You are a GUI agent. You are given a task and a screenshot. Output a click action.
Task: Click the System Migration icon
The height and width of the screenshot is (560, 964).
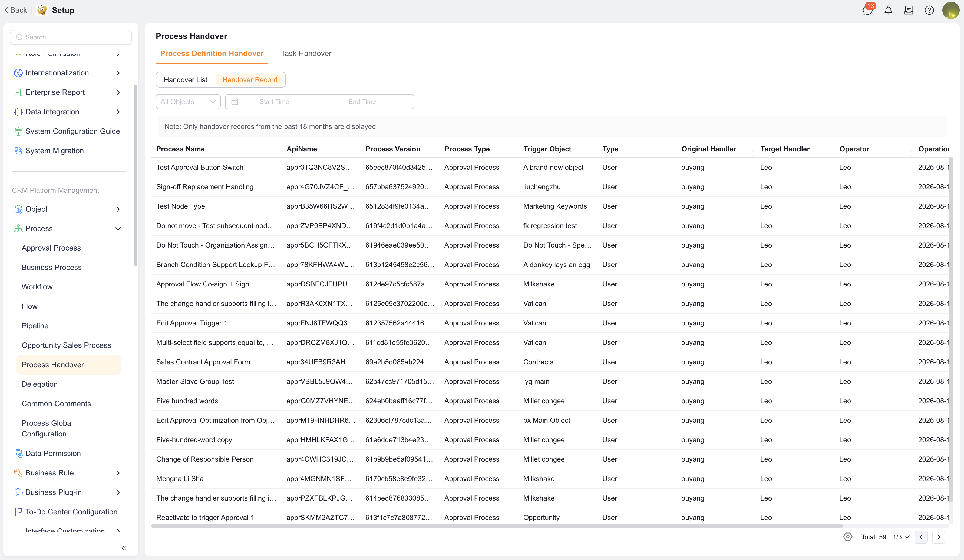coord(18,151)
